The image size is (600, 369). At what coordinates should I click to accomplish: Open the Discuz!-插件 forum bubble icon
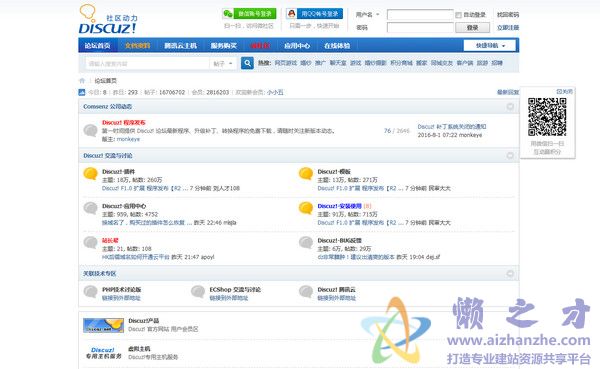(x=91, y=174)
